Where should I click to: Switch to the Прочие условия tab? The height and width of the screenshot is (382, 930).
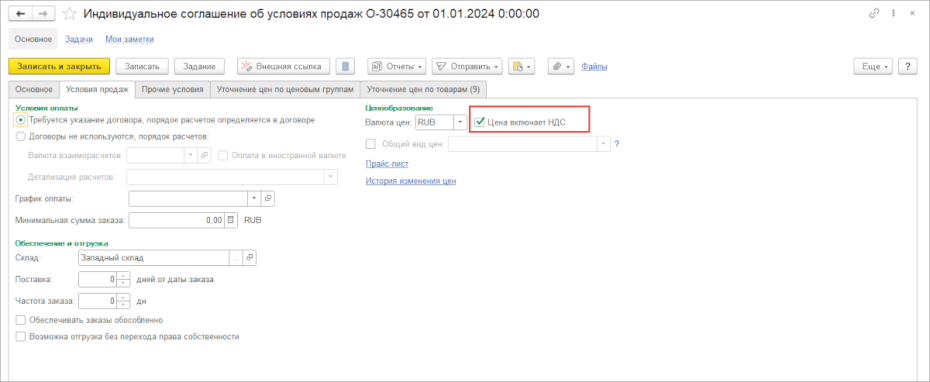point(173,89)
